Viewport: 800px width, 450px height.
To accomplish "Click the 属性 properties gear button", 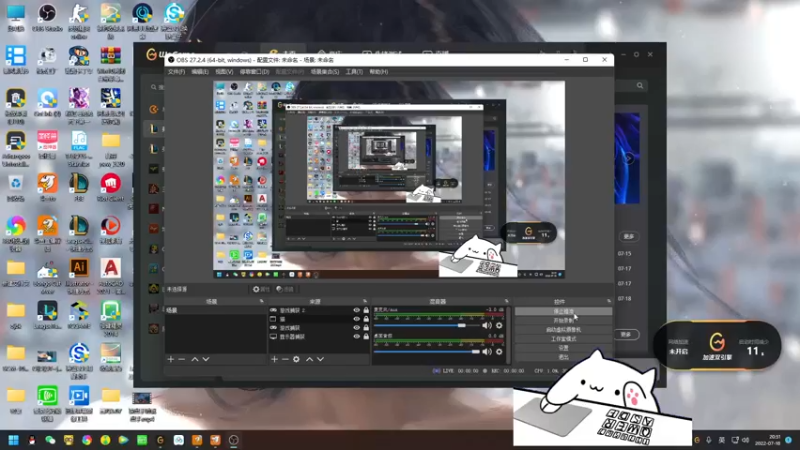I will click(x=261, y=289).
